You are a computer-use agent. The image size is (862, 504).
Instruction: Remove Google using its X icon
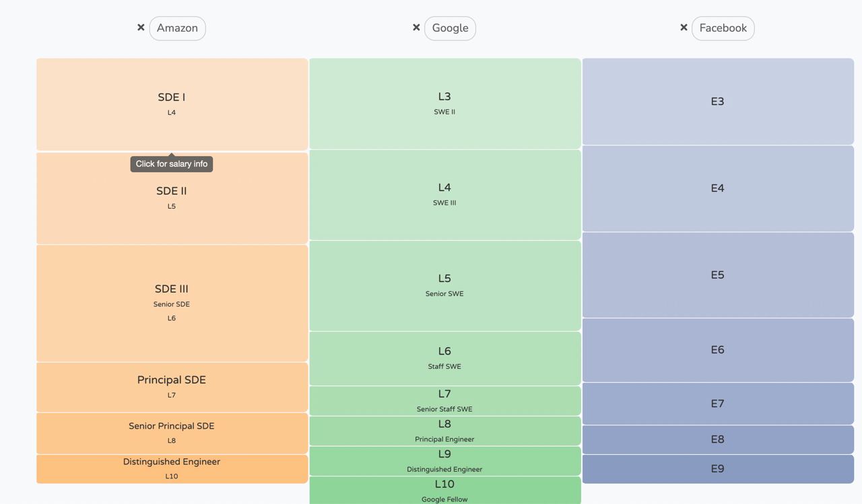[x=416, y=28]
